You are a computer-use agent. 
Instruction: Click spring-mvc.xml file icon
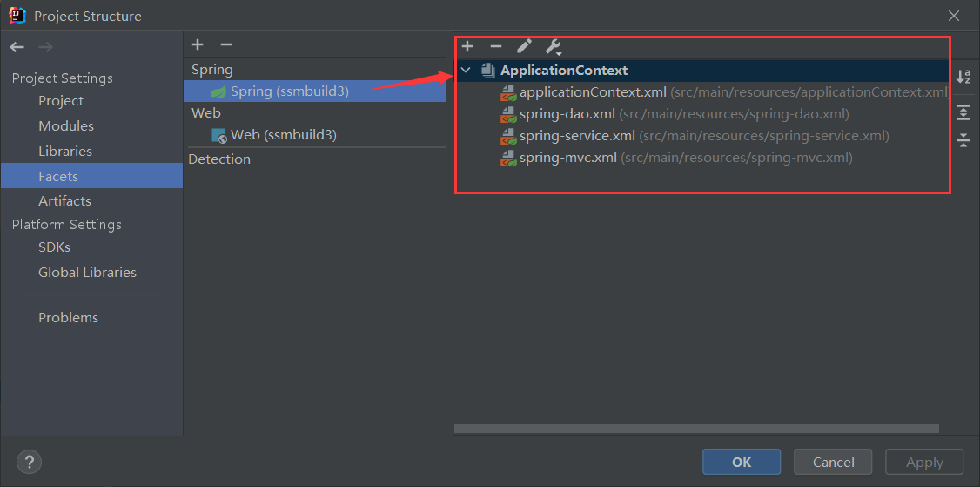[508, 158]
